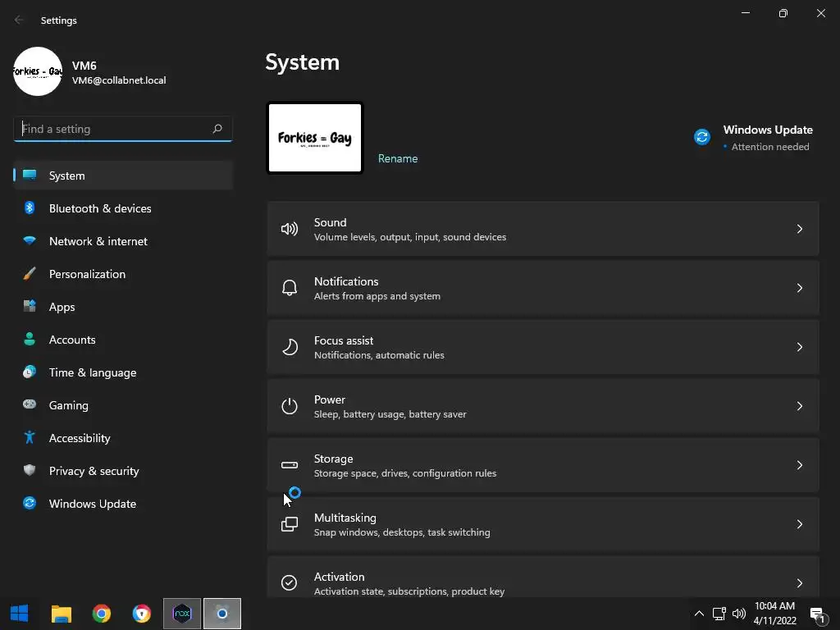This screenshot has height=630, width=840.
Task: Click the Gaming controller icon
Action: point(30,404)
